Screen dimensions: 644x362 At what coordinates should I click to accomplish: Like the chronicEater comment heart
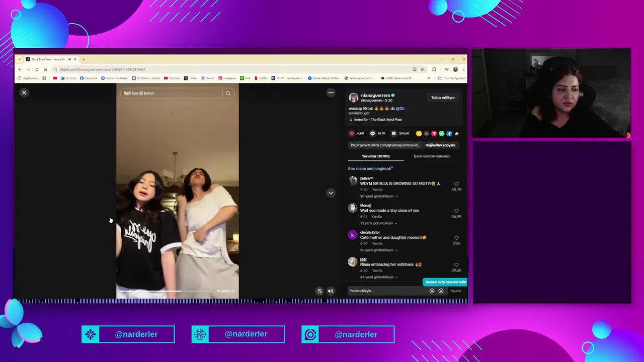456,238
